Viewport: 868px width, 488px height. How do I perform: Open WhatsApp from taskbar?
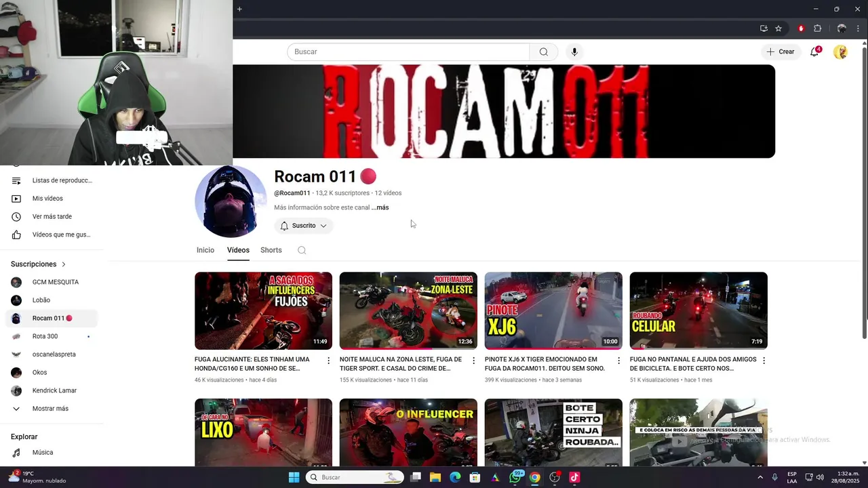[515, 477]
